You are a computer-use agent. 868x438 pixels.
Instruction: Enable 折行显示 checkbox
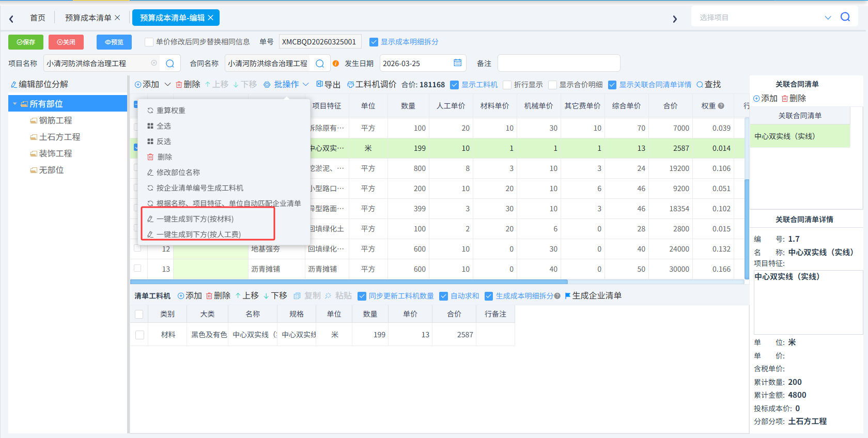click(507, 85)
